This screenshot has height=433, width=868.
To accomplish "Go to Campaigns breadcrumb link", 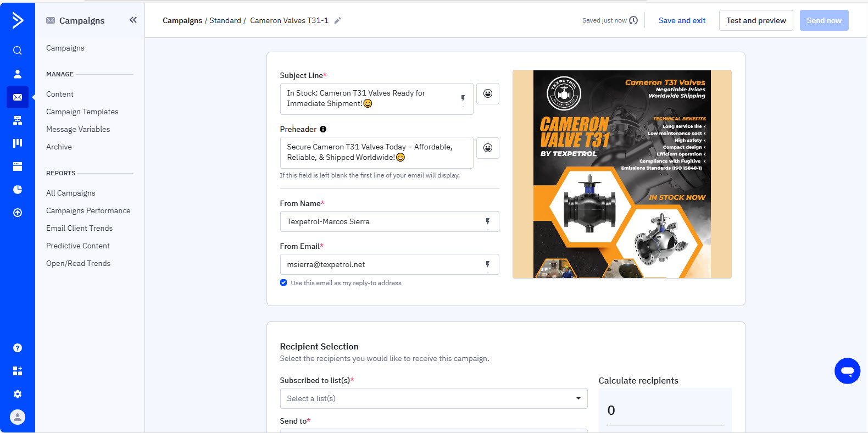I will tap(182, 20).
